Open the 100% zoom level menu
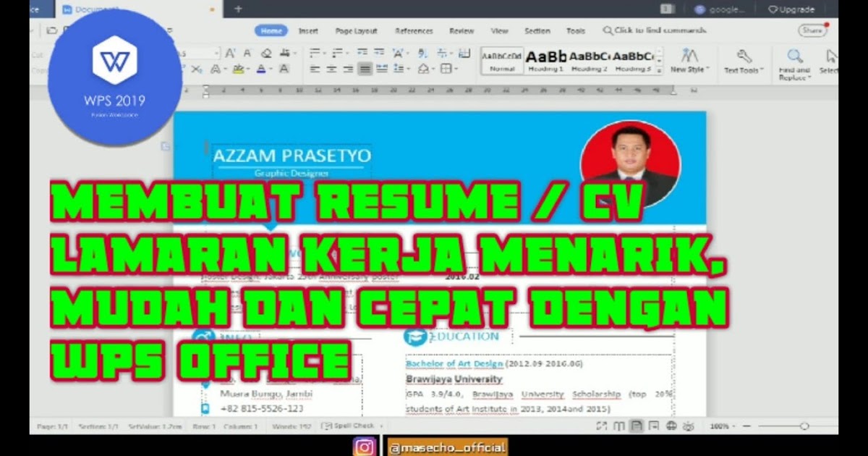The height and width of the screenshot is (456, 868). (722, 426)
